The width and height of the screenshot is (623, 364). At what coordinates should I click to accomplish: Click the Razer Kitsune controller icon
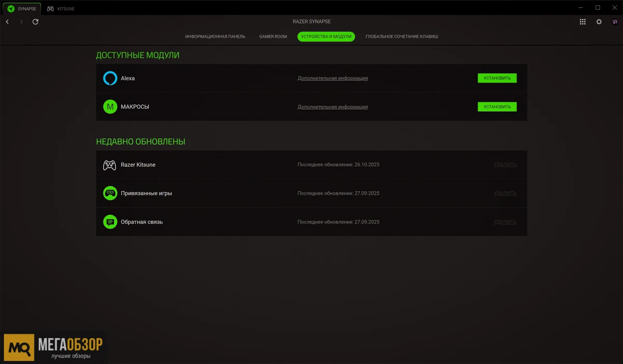110,165
